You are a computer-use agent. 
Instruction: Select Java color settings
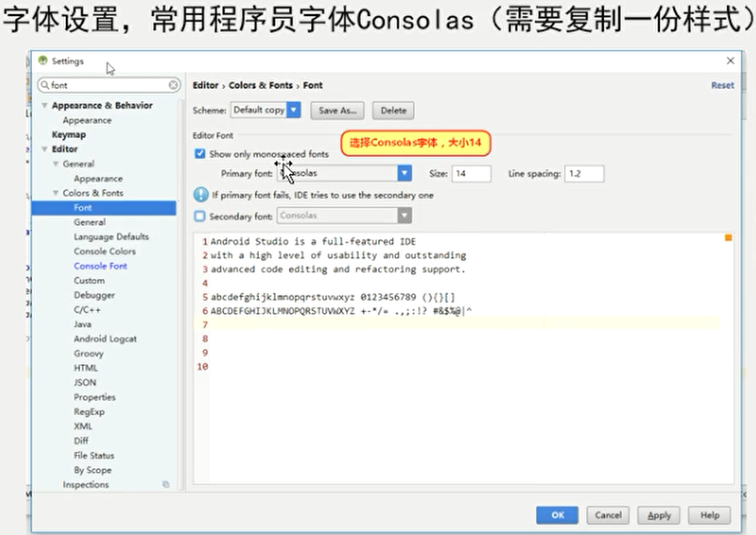(x=83, y=324)
